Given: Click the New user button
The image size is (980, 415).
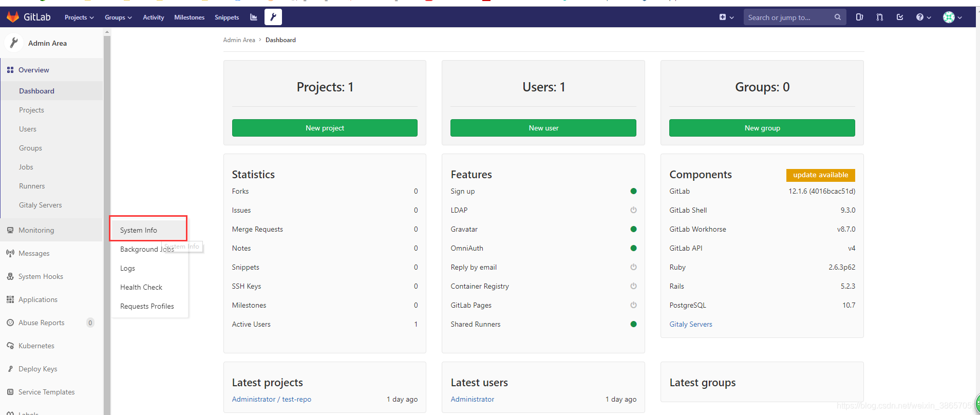Looking at the screenshot, I should tap(543, 128).
